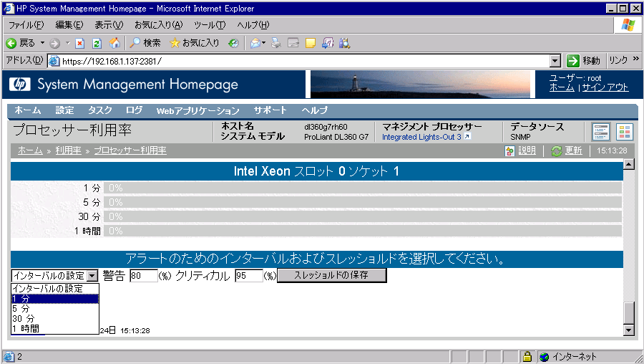Click the legend (説明) icon
Image resolution: width=644 pixels, height=364 pixels.
tap(509, 151)
